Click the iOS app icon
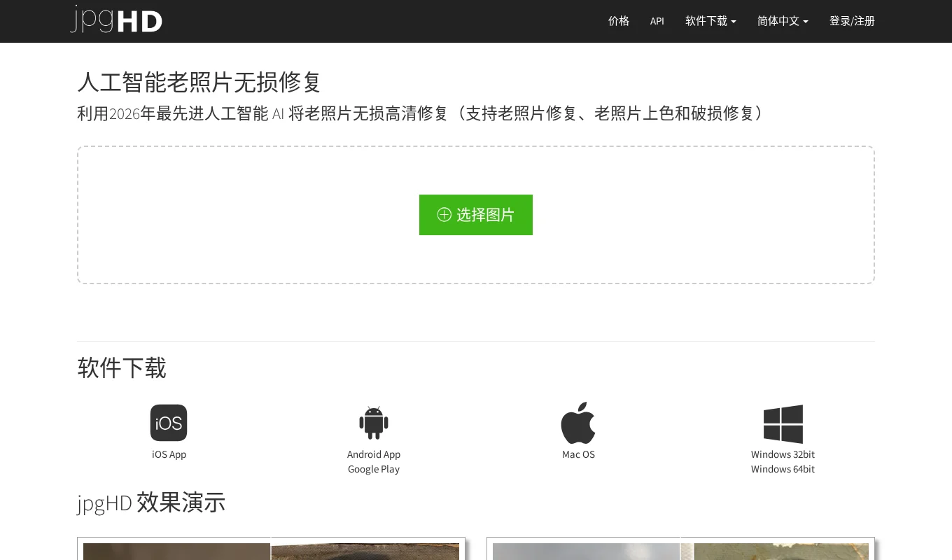 pos(169,423)
